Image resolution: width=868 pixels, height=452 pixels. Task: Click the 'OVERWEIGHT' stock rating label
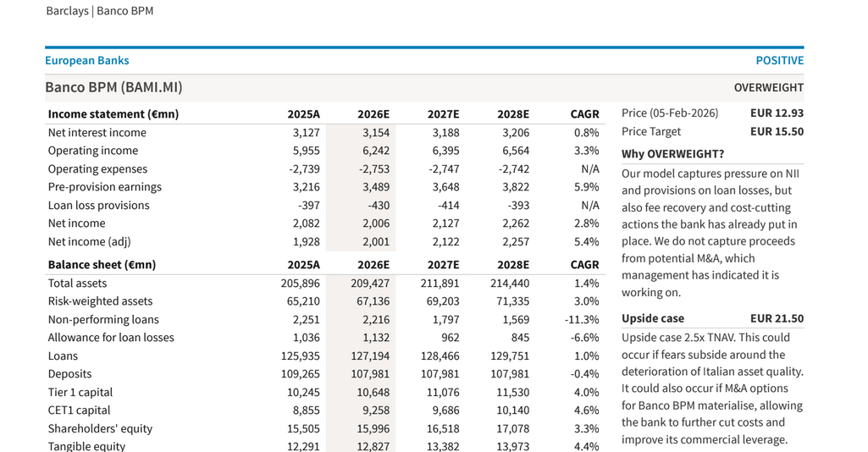tap(768, 88)
